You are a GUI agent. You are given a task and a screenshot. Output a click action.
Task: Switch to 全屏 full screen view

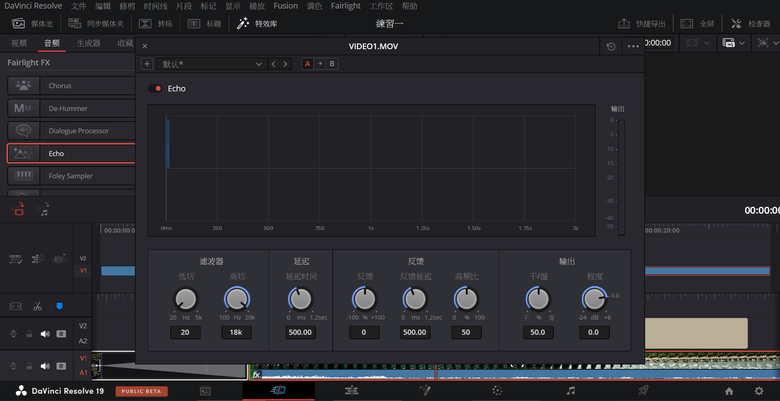pos(697,23)
